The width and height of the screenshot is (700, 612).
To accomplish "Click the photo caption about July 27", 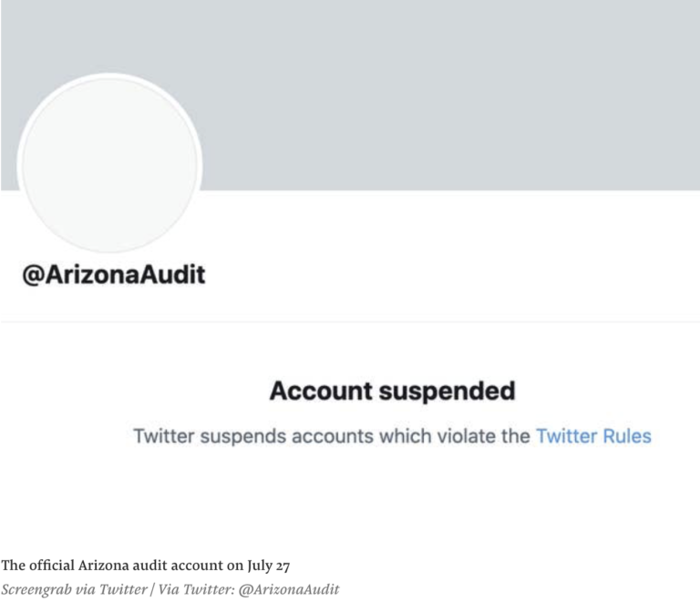I will pyautogui.click(x=146, y=566).
